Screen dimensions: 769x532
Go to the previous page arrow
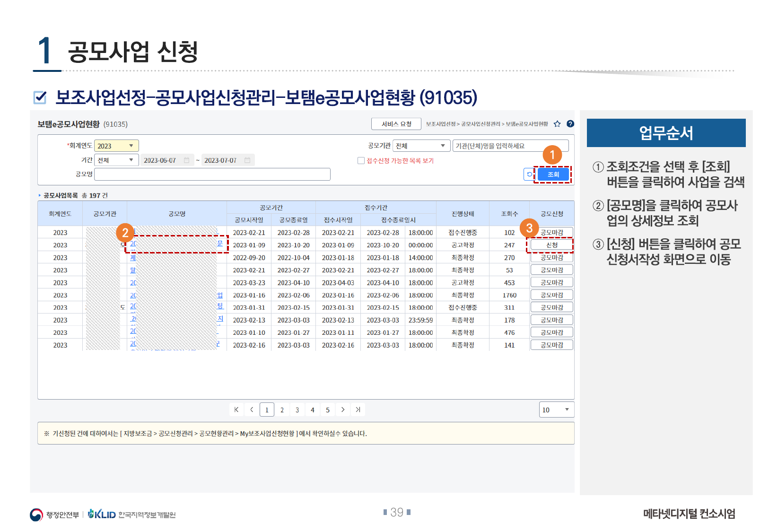[252, 410]
